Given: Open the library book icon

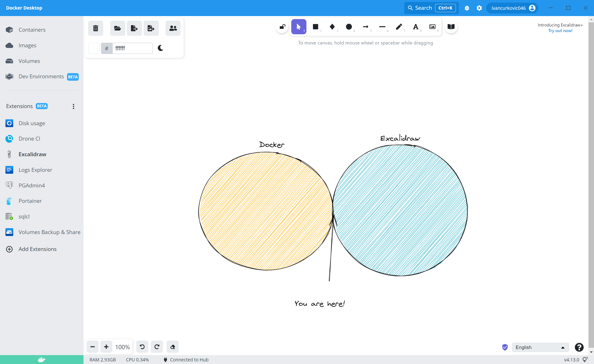Looking at the screenshot, I should 451,27.
